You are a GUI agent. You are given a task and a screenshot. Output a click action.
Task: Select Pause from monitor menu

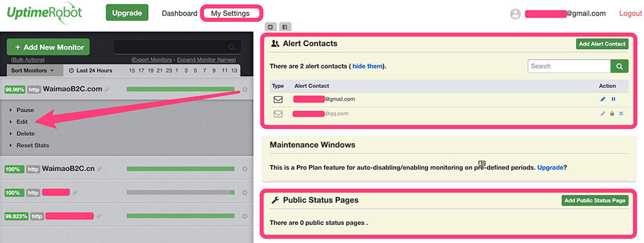pyautogui.click(x=25, y=110)
